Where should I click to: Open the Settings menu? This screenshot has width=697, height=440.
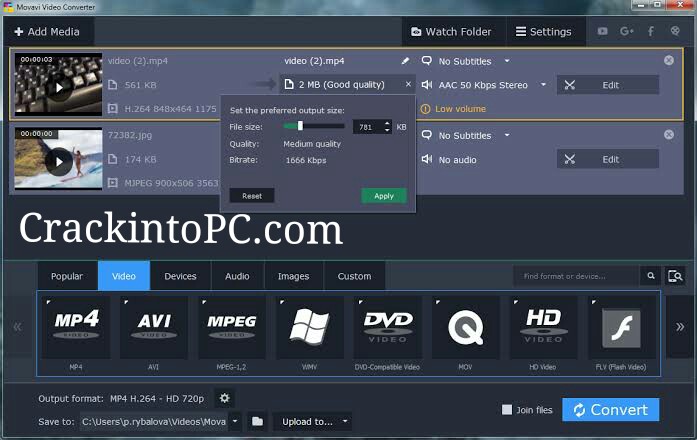tap(544, 32)
